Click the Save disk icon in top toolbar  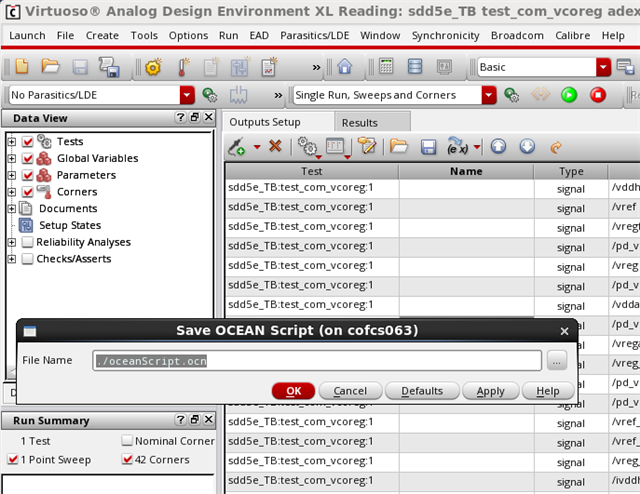pos(80,67)
